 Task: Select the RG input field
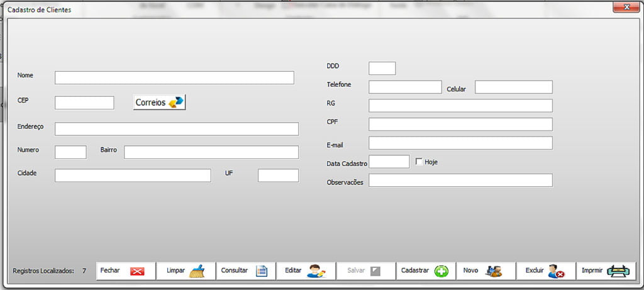(460, 105)
